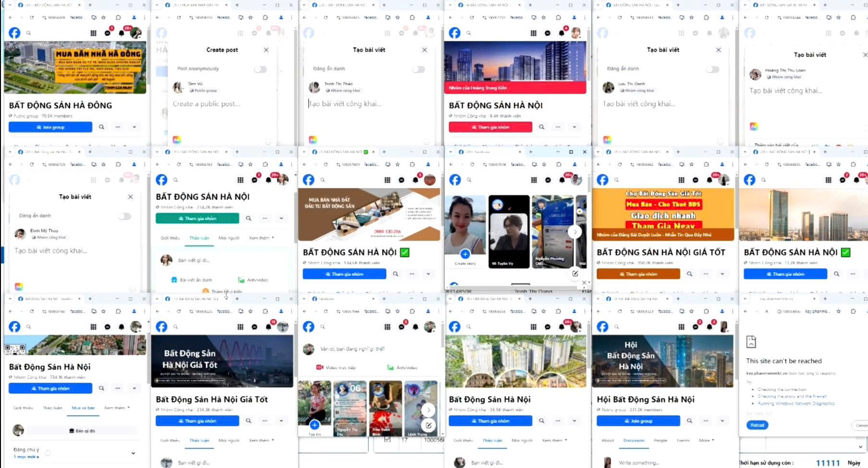Open the three-dots menu in the BẤT ĐỘNG SẢN HÀ ĐÔNG group

point(118,127)
